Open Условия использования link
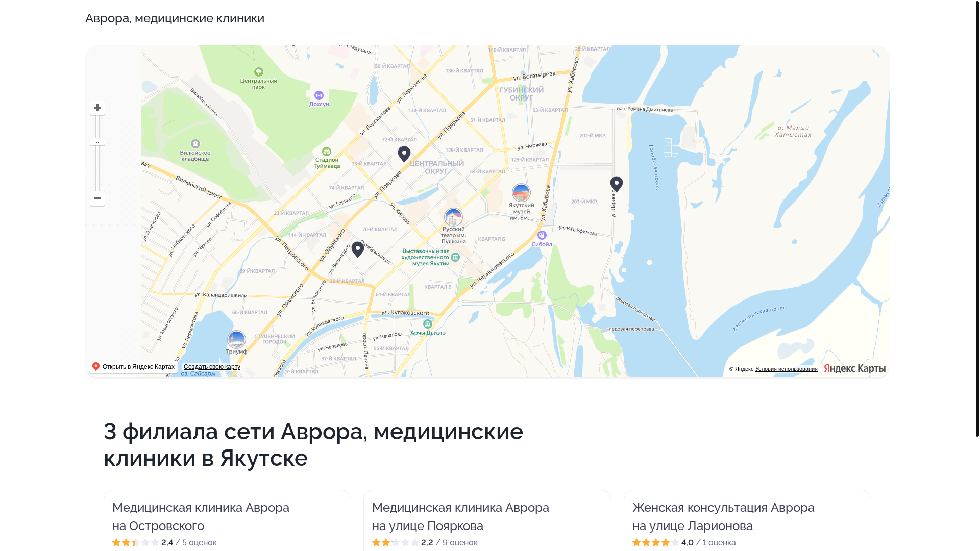The image size is (980, 551). point(786,369)
